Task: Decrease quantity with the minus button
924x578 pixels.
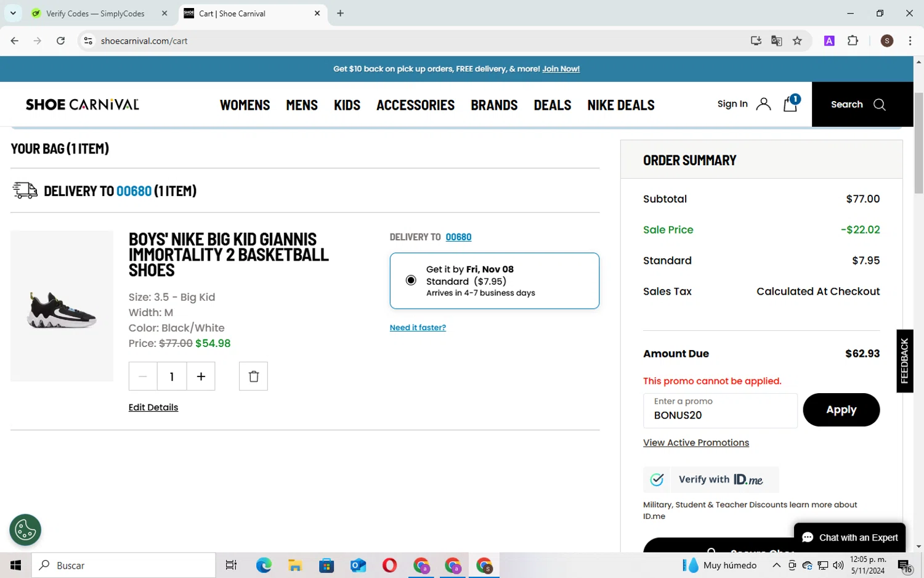Action: [x=143, y=376]
